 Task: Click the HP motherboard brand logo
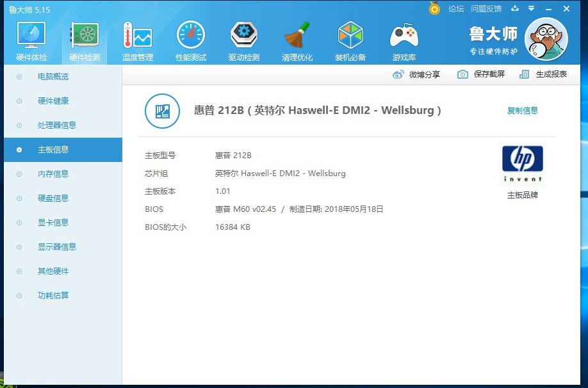point(523,164)
